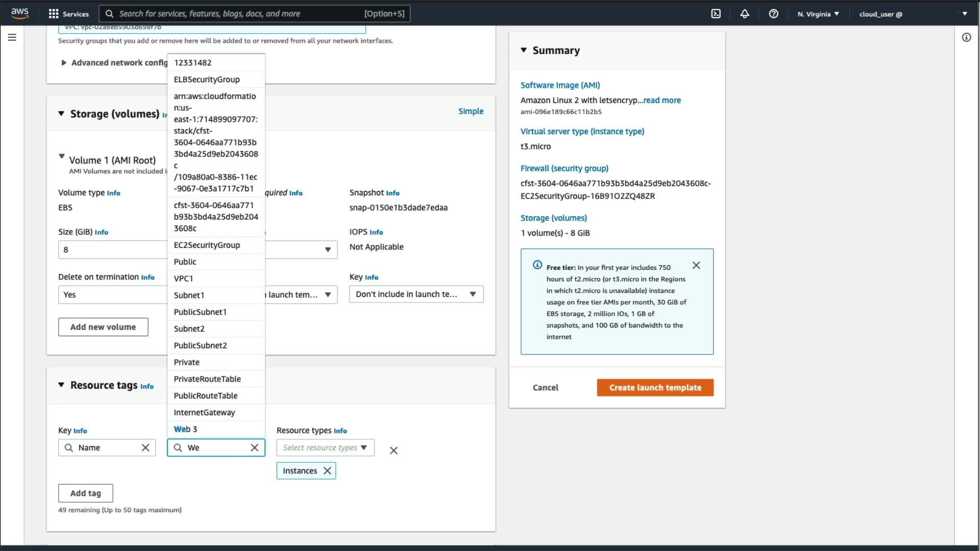The width and height of the screenshot is (980, 551).
Task: Open the help question mark icon
Action: click(773, 14)
